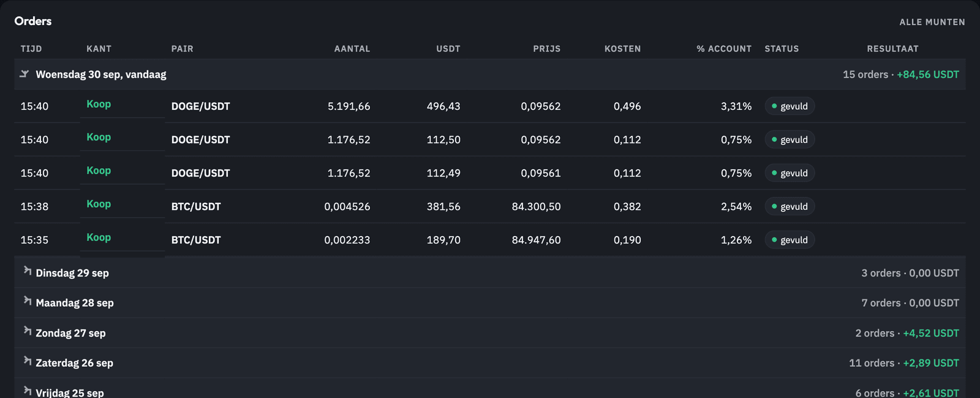980x398 pixels.
Task: Expand the Zaterdag 26 sep group
Action: [28, 361]
